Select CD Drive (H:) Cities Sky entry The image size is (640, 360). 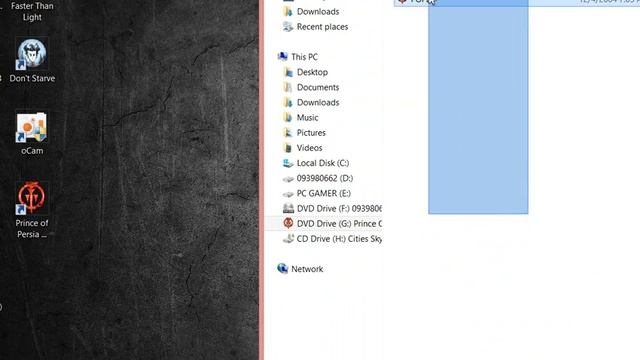(339, 239)
